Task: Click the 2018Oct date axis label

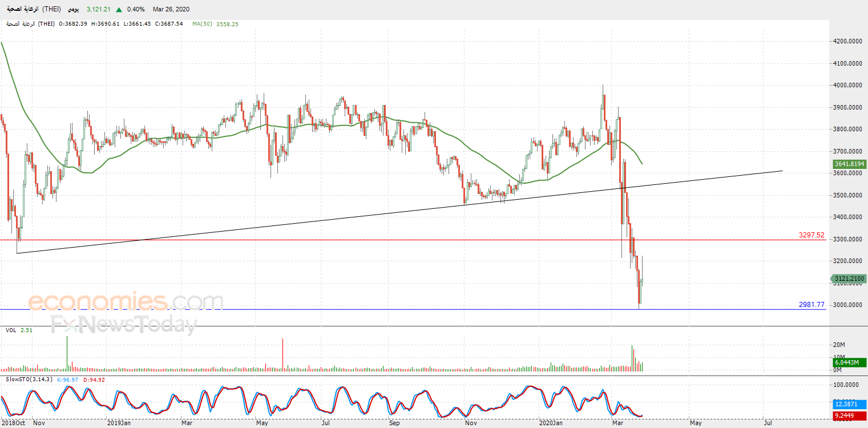Action: (x=13, y=423)
